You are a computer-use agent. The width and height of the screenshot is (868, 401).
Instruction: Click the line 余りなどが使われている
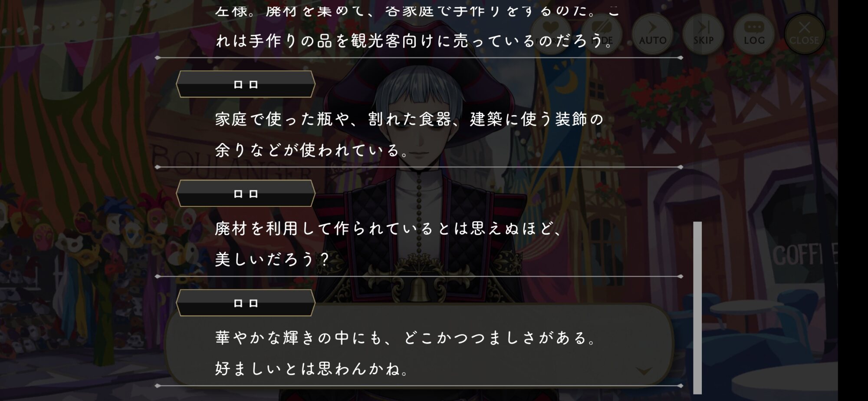coord(312,150)
